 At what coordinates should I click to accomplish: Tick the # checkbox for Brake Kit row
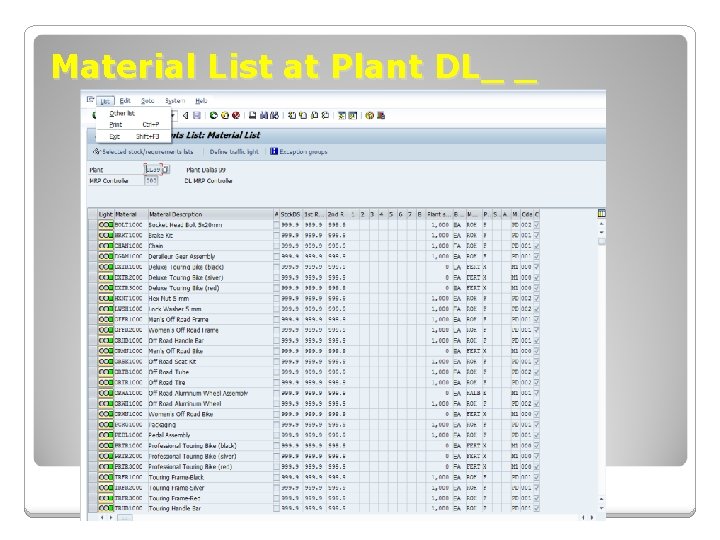click(x=276, y=236)
